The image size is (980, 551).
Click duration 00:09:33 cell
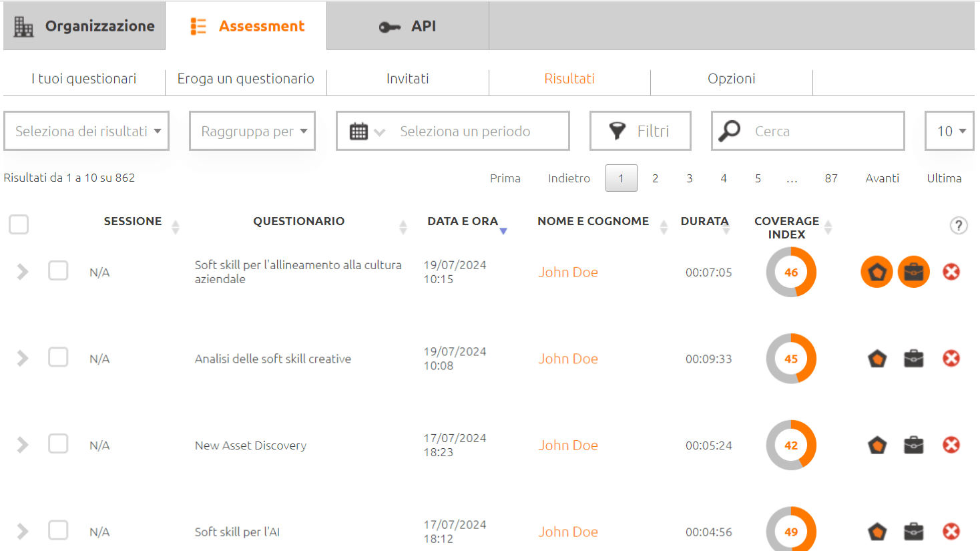pyautogui.click(x=708, y=359)
